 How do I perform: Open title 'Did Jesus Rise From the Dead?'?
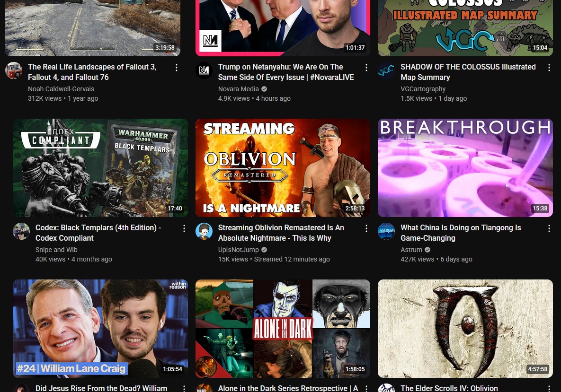[x=101, y=388]
